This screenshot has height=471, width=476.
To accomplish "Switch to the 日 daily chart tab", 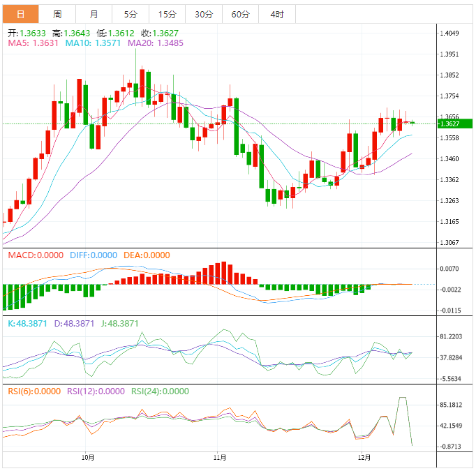I will pos(20,15).
